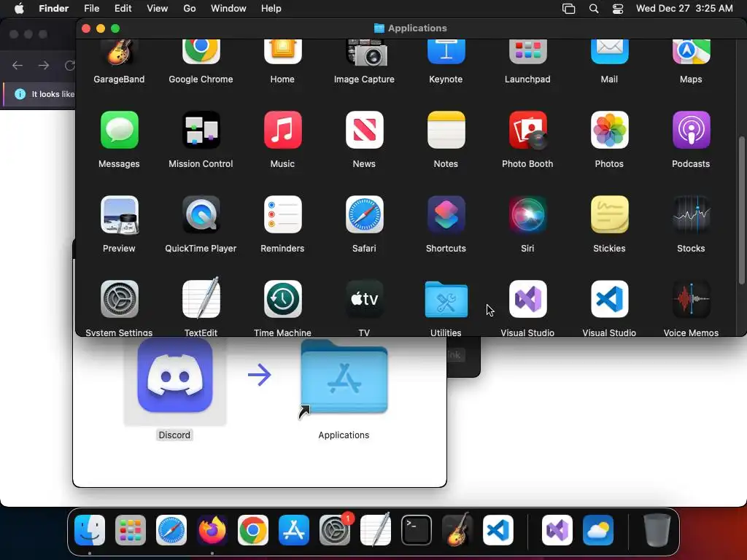Open Image Capture app
The image size is (747, 560).
(366, 52)
